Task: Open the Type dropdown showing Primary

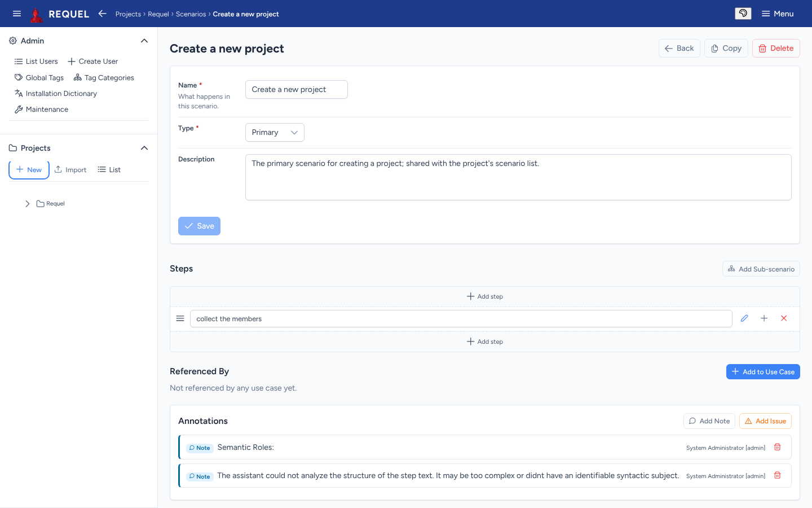Action: point(275,132)
